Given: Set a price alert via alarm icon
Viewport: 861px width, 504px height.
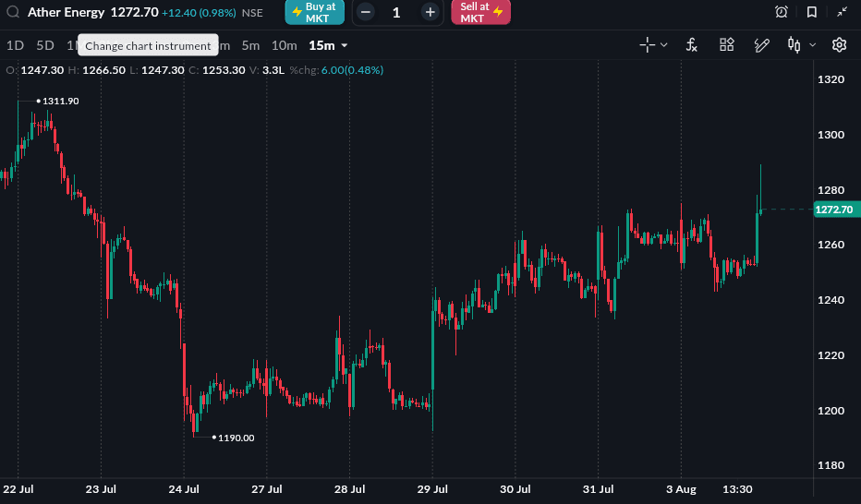Looking at the screenshot, I should click(782, 12).
